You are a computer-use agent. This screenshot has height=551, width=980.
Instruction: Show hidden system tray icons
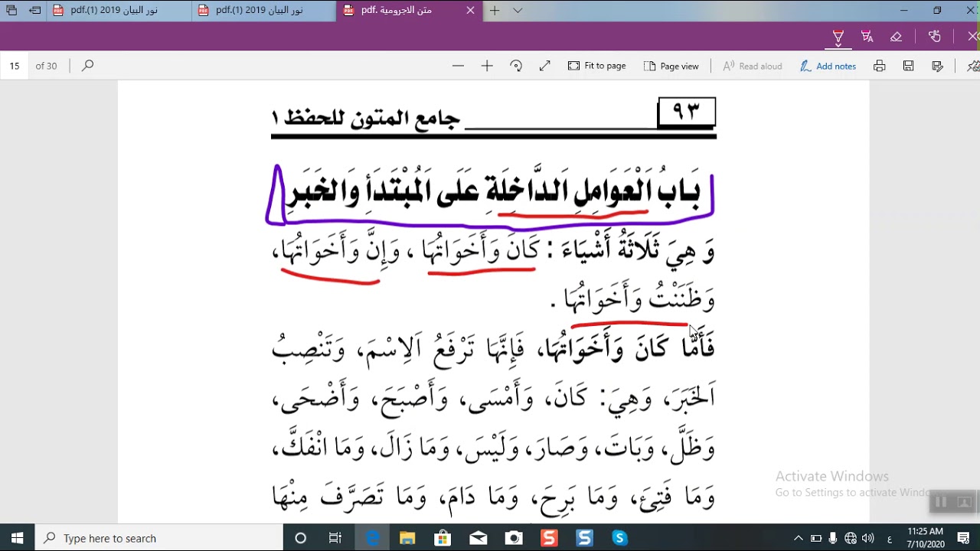[x=798, y=538]
